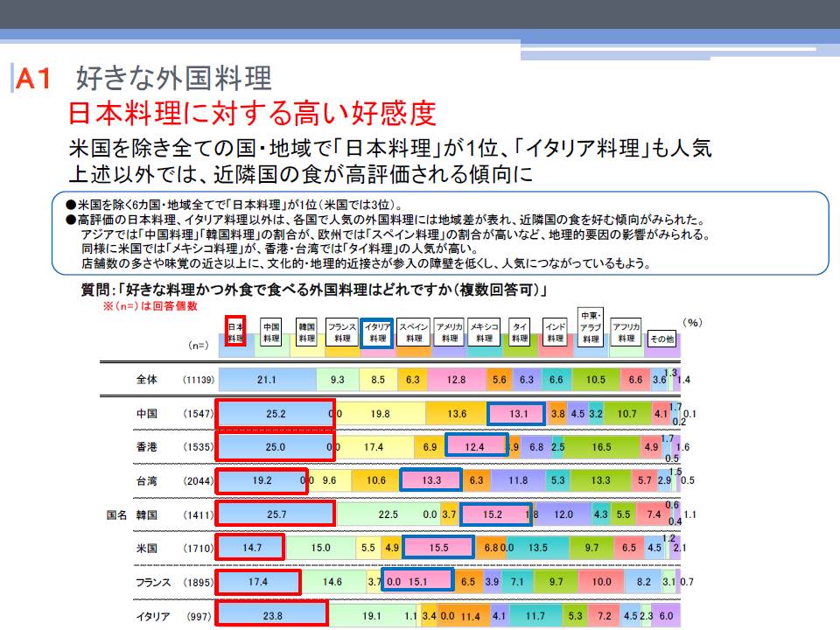Select the 23.8 bar in イタリア row

(x=271, y=615)
